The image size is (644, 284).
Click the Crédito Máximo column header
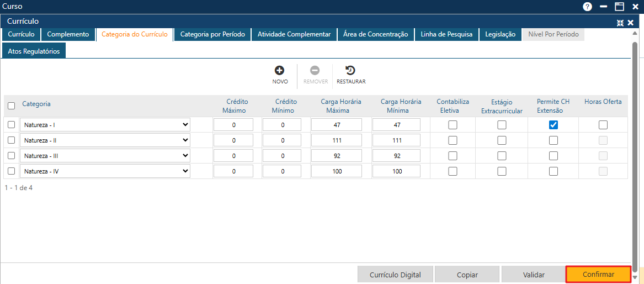tap(235, 106)
